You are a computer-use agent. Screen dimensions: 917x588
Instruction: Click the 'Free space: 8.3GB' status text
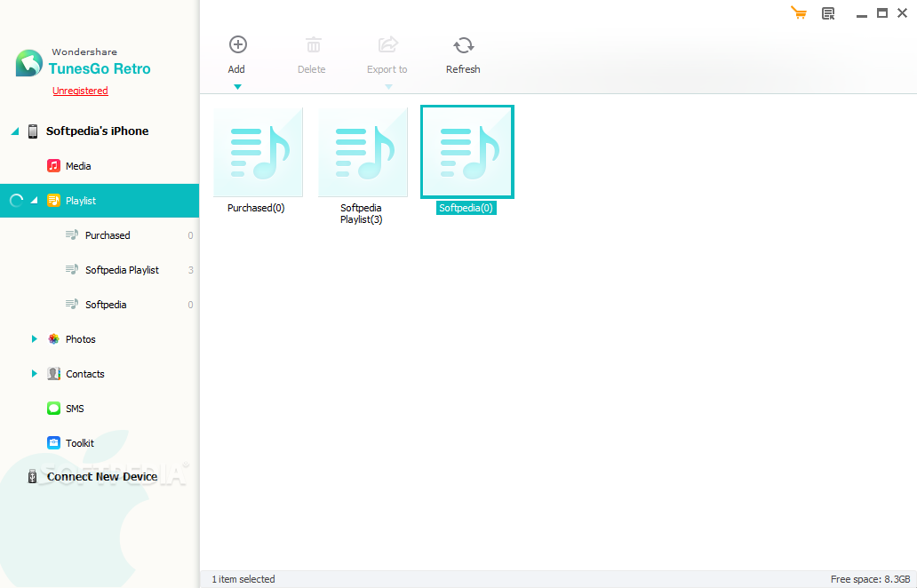click(870, 579)
